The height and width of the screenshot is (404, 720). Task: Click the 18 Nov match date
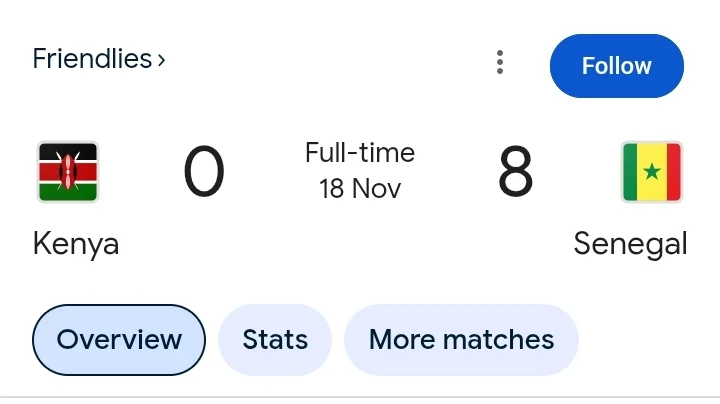[360, 188]
